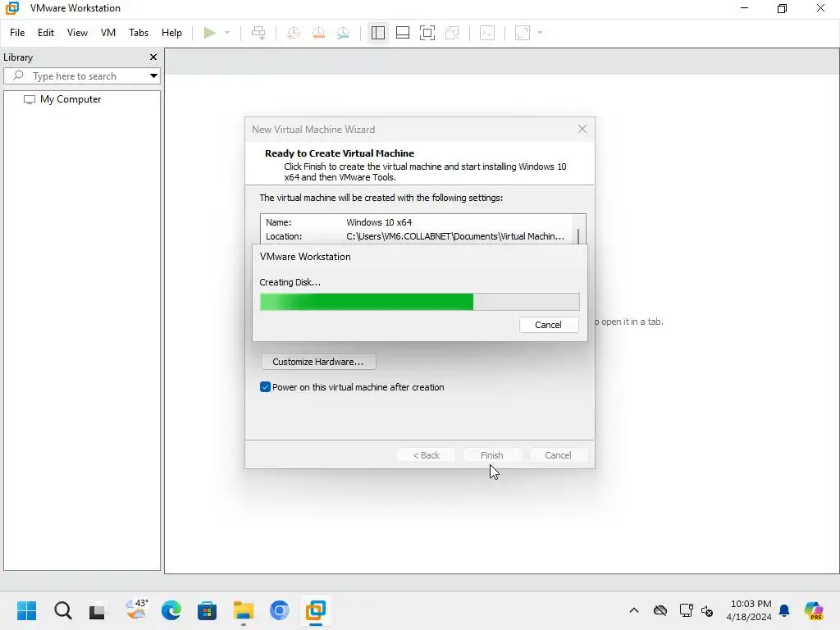
Task: Open Microsoft Store from the taskbar
Action: (x=207, y=610)
